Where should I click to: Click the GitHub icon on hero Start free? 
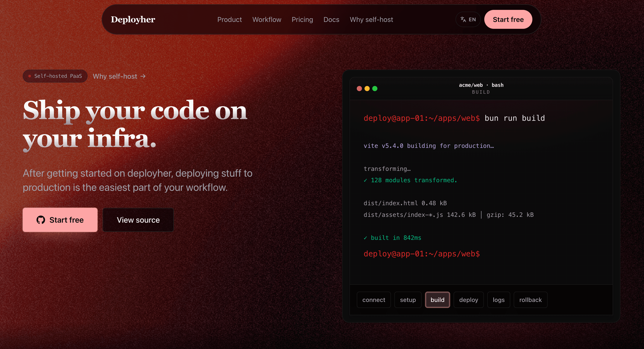41,220
